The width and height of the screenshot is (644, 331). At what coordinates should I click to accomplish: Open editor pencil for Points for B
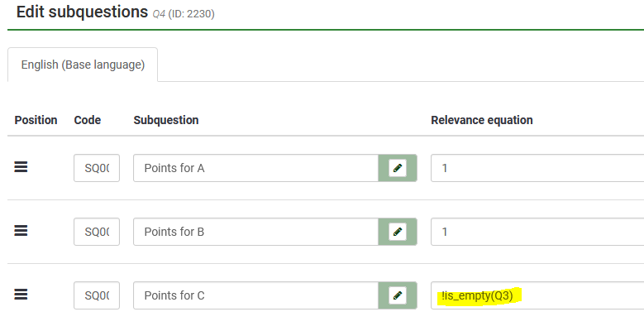[x=398, y=232]
